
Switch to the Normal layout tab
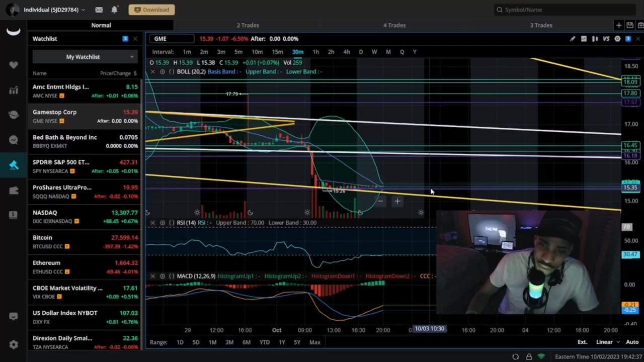[101, 25]
